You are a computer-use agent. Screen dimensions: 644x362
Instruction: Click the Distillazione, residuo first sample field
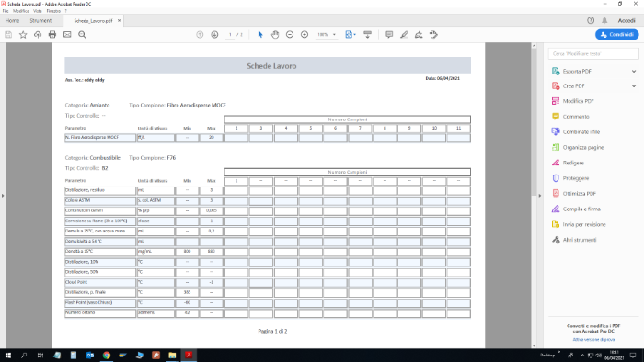point(236,190)
